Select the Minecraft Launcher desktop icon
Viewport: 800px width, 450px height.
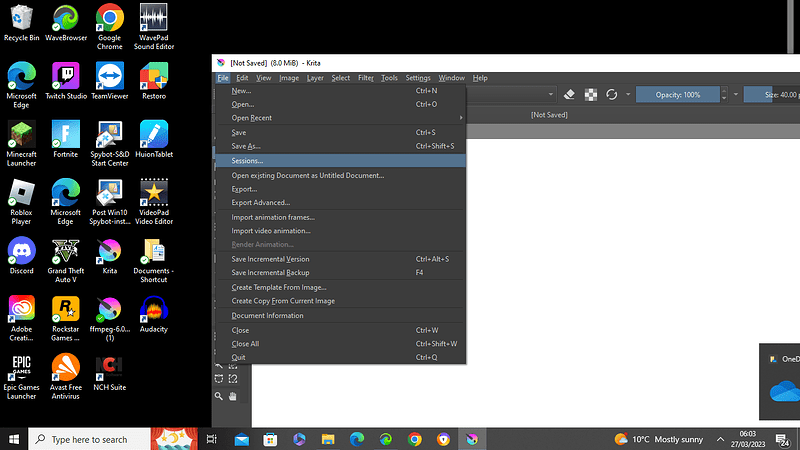pos(21,143)
